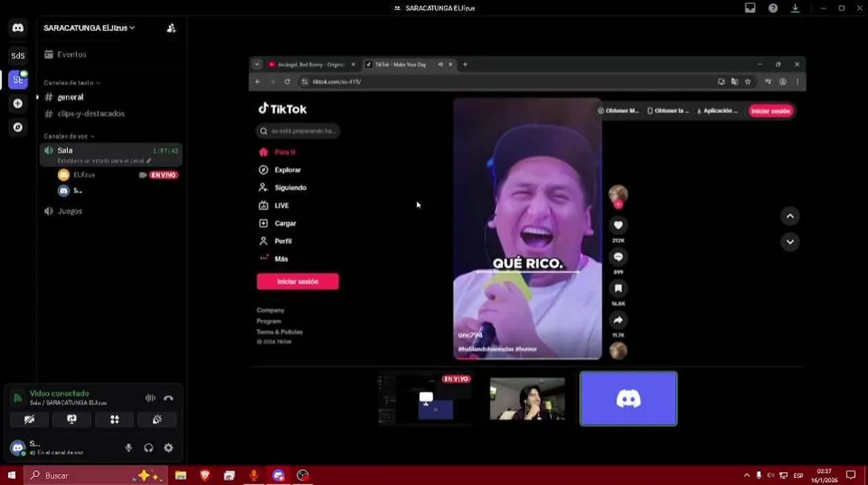Add a new server with plus icon

(x=18, y=104)
